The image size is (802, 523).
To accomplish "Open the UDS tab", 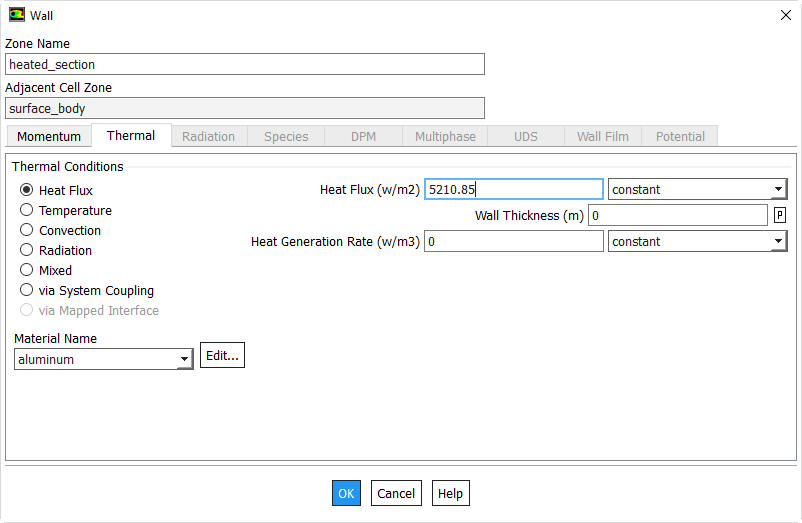I will (526, 137).
